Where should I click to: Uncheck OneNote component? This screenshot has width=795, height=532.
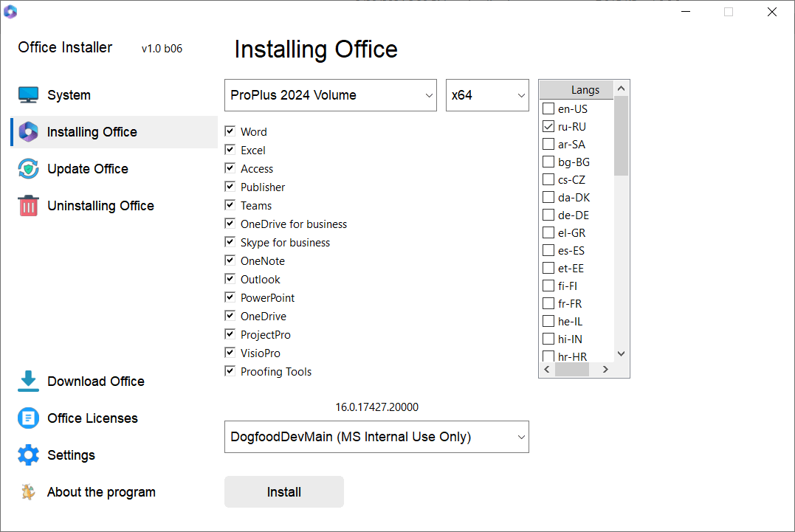(x=230, y=260)
